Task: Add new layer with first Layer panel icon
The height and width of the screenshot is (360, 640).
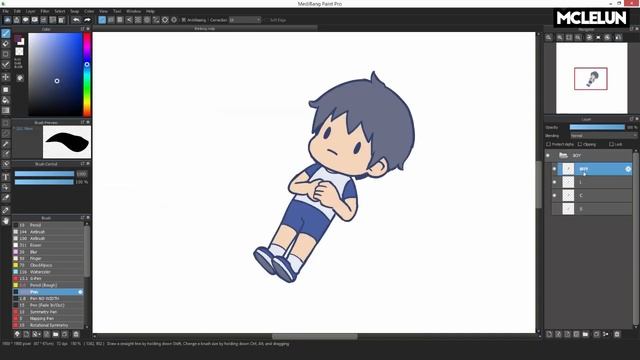Action: pos(549,334)
